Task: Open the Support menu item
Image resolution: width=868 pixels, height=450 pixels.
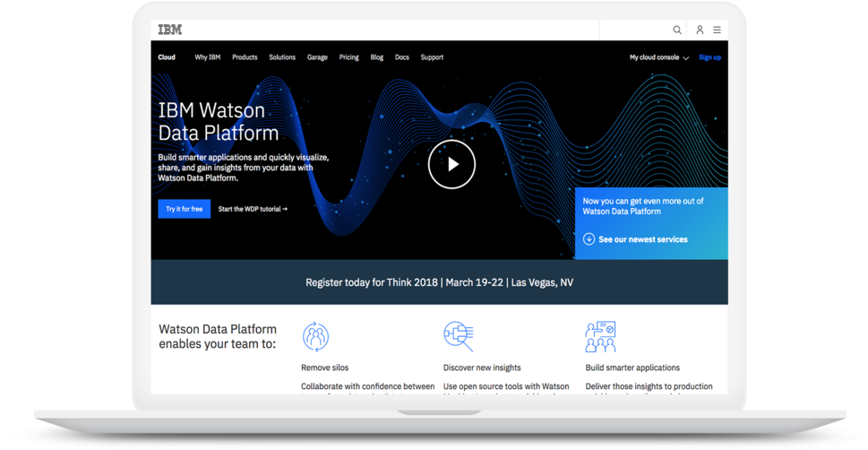Action: tap(432, 57)
